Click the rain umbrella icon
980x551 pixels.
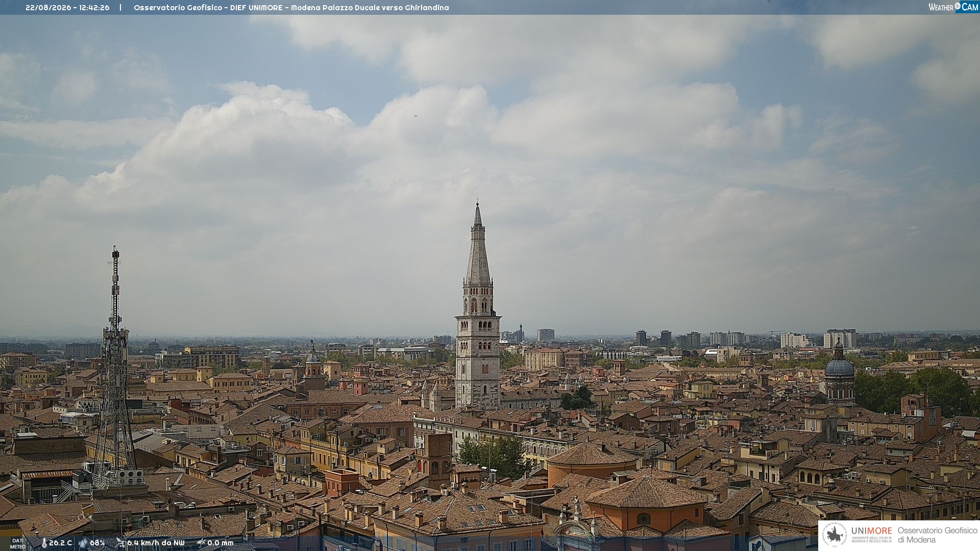pos(201,543)
